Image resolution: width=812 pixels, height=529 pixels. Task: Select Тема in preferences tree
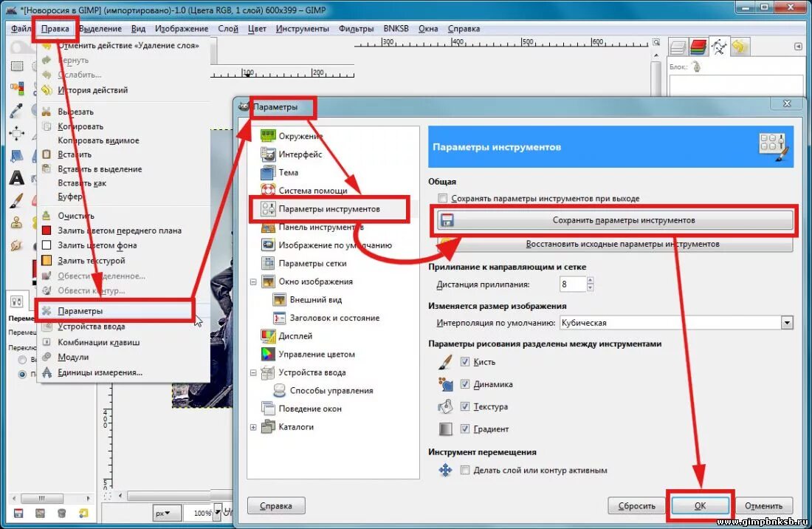point(289,173)
